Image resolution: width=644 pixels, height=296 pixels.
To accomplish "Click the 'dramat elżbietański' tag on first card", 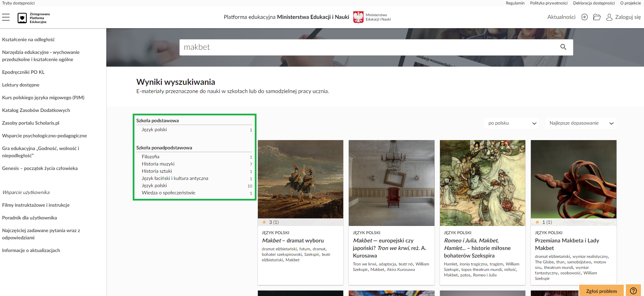I will coord(279,249).
